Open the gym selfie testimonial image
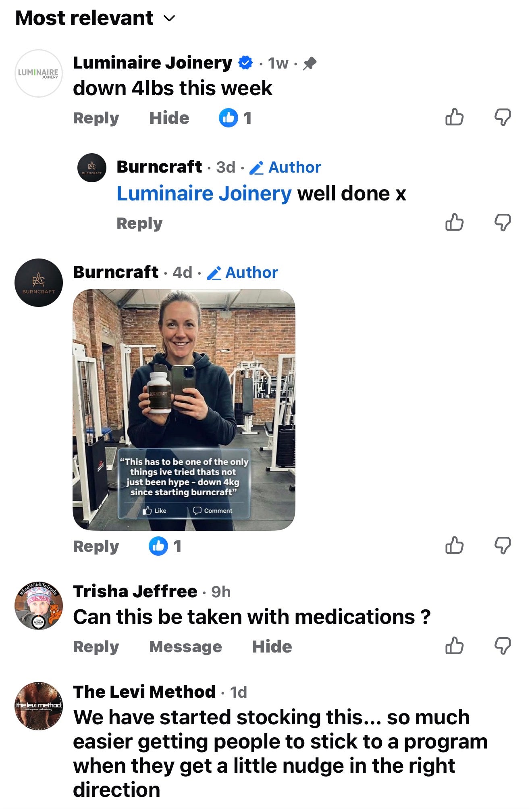 [x=184, y=409]
